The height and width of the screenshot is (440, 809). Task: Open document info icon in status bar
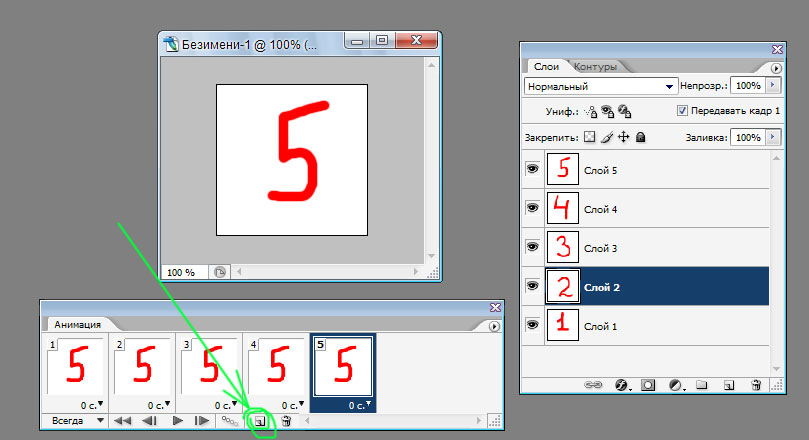pyautogui.click(x=220, y=272)
